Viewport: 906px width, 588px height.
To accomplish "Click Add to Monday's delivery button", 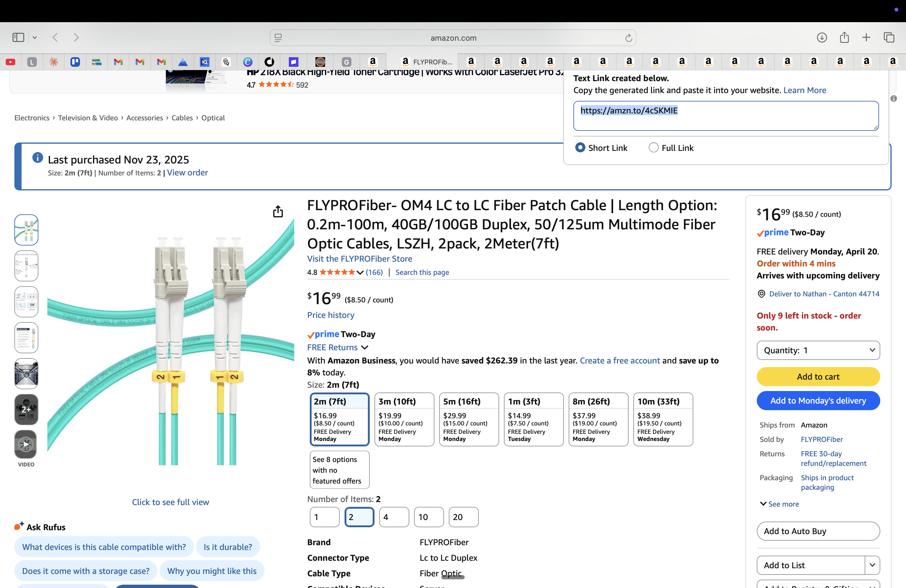I will (x=818, y=401).
